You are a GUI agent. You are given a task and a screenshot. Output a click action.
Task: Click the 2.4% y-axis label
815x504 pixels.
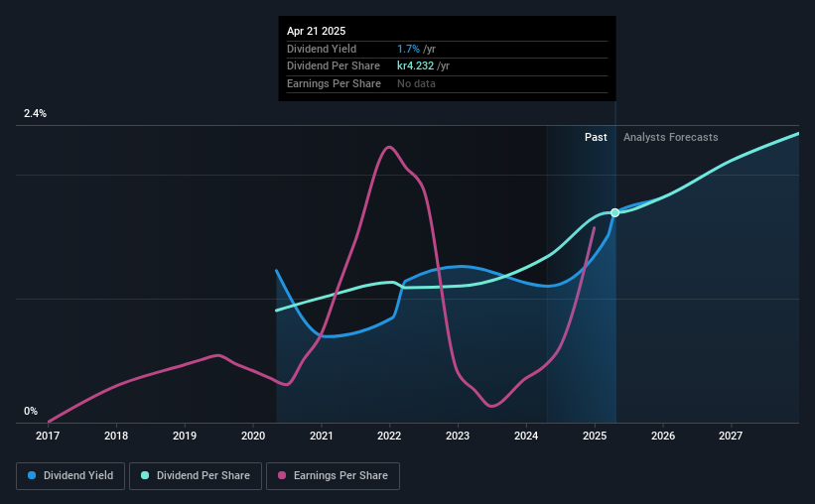pos(35,113)
